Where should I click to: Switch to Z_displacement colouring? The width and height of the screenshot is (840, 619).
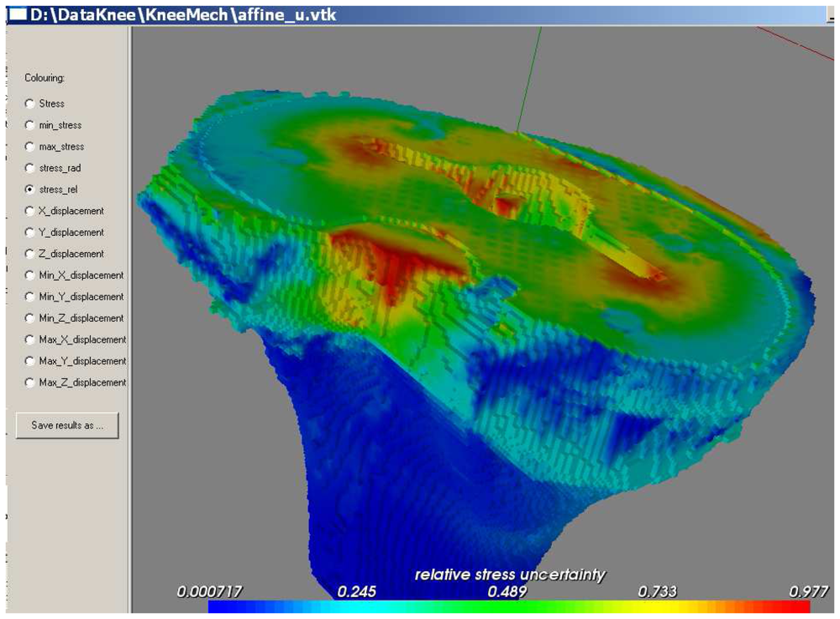(31, 254)
